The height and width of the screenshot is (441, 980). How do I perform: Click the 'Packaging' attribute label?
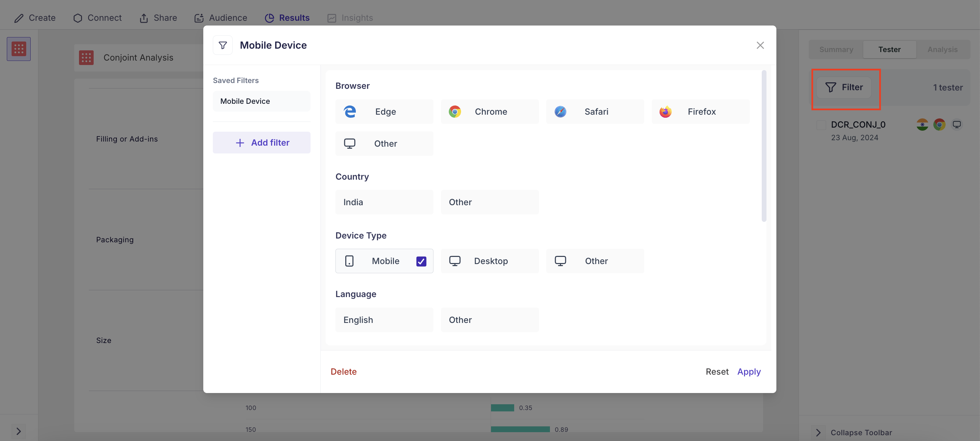pos(115,240)
